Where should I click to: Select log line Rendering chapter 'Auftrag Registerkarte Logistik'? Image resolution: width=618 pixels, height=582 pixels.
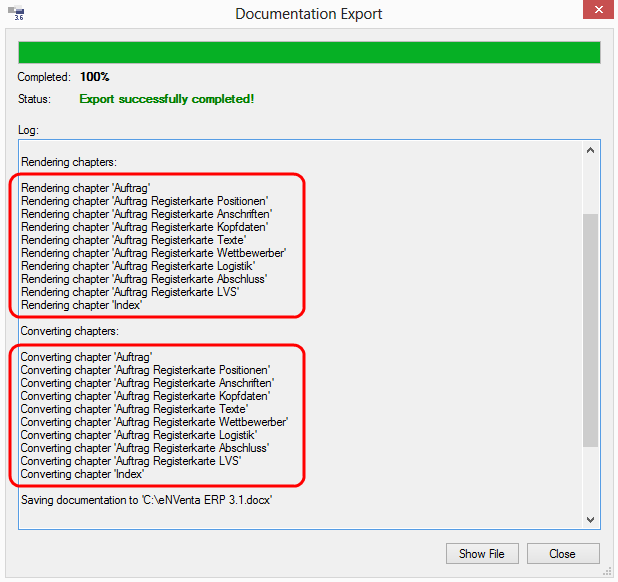138,266
